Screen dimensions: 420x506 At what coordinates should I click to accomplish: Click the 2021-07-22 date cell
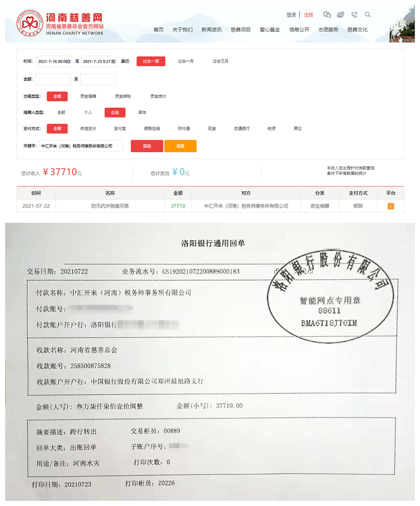36,206
